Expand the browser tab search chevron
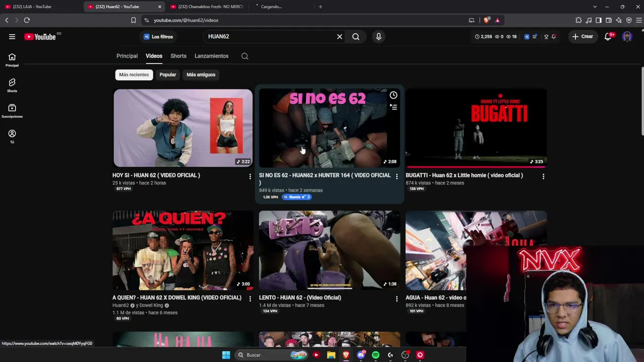The image size is (644, 362). pyautogui.click(x=595, y=7)
